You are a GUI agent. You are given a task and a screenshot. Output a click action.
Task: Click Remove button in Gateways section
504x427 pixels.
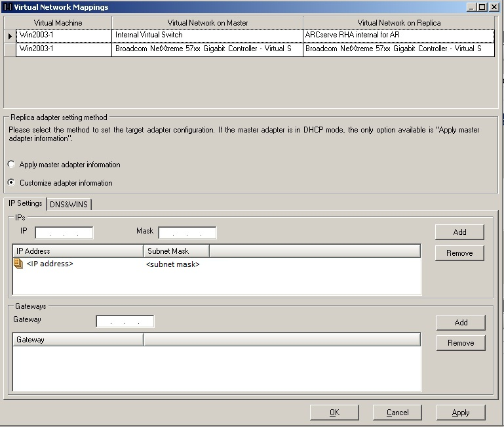coord(461,342)
